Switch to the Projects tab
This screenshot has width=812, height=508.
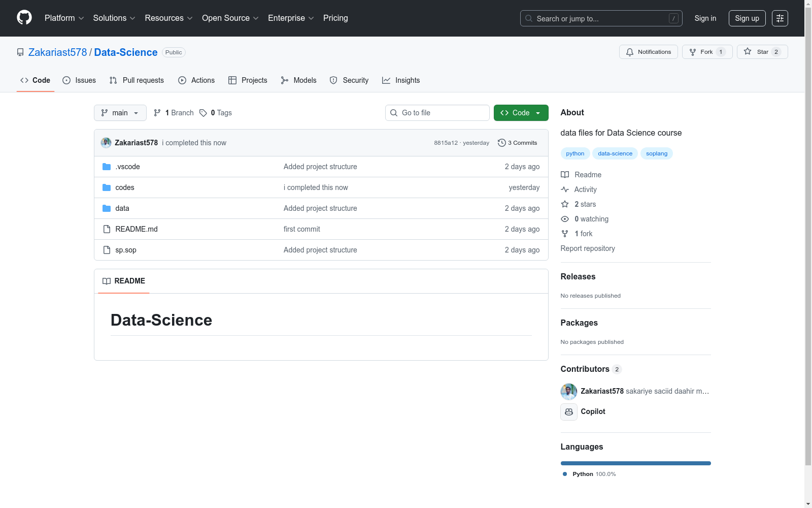(248, 80)
